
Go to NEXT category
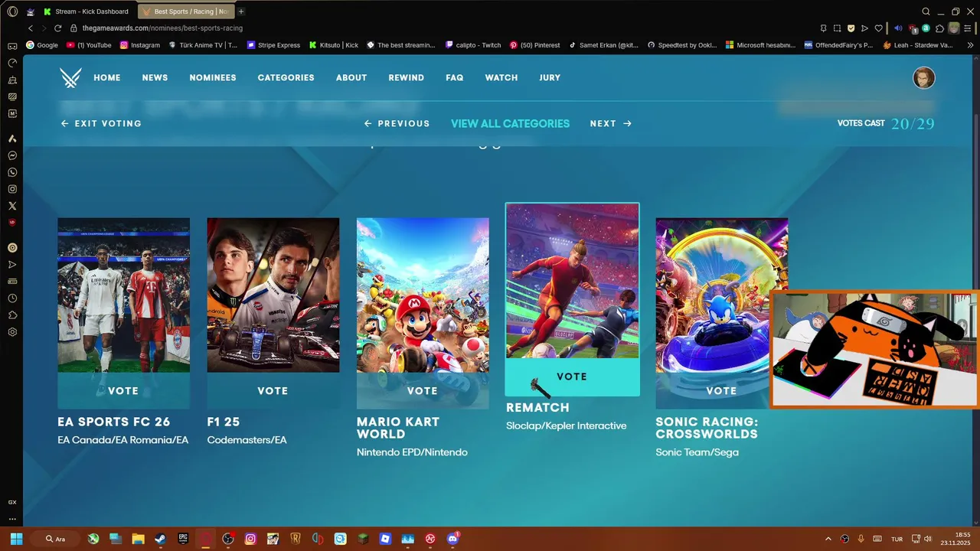(611, 123)
